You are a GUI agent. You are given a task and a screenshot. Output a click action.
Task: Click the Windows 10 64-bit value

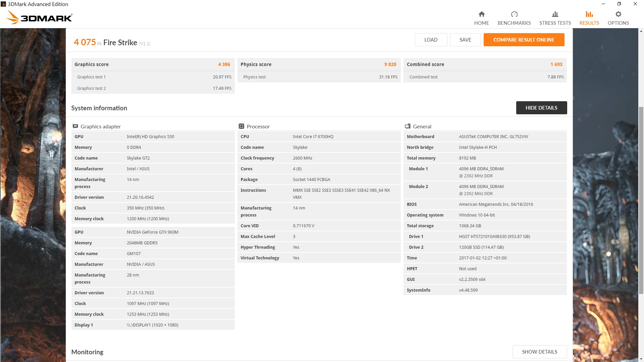click(x=477, y=215)
